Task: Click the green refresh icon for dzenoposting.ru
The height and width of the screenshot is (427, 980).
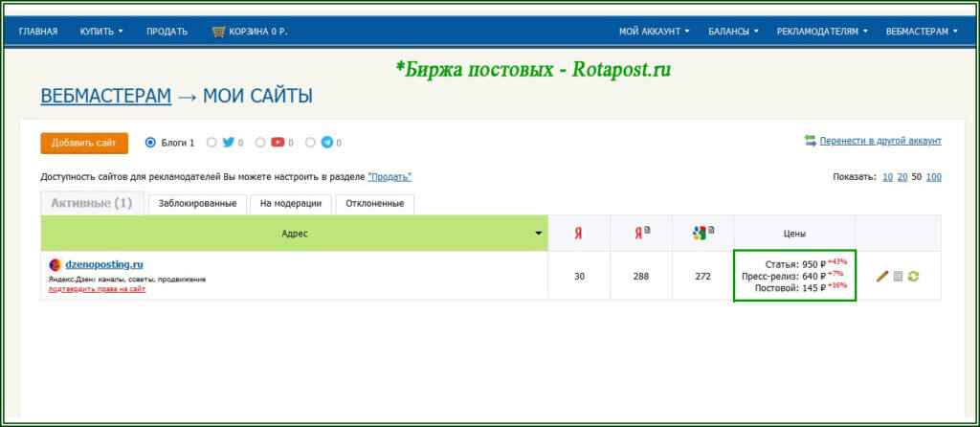Action: (913, 276)
